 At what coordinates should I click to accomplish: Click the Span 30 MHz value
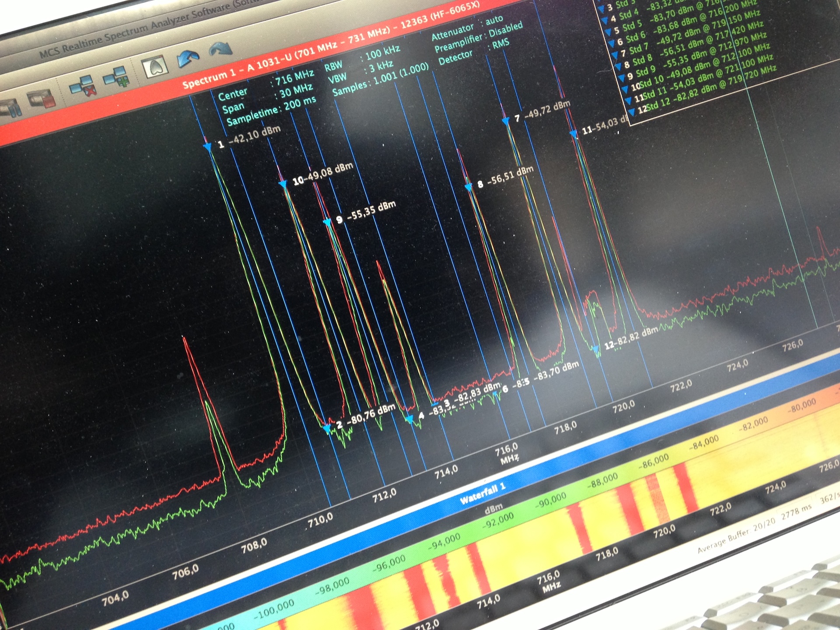[x=296, y=91]
